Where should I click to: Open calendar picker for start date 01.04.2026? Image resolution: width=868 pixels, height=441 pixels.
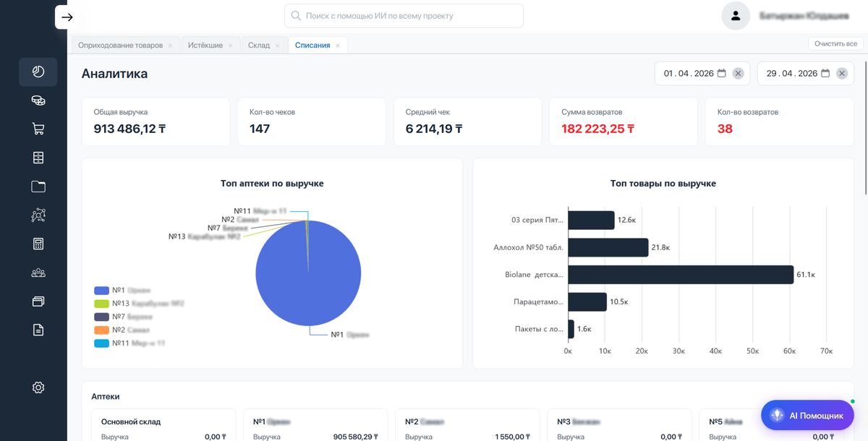(721, 74)
